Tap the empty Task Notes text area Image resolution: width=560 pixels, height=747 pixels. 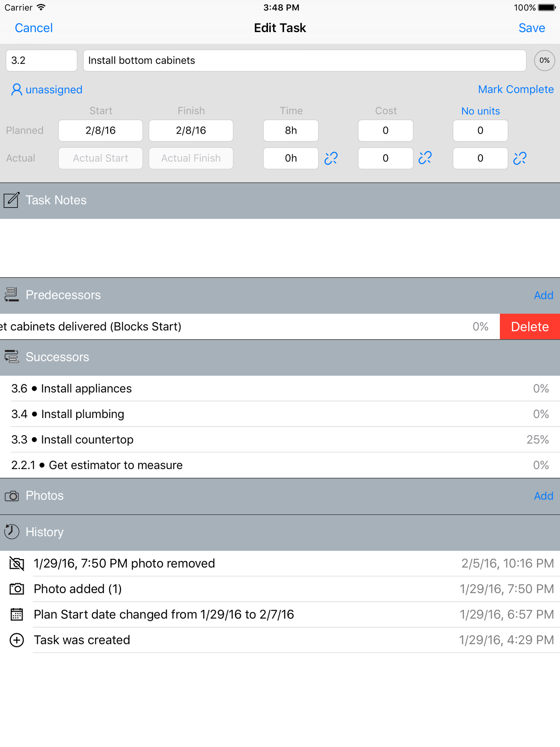coord(280,248)
